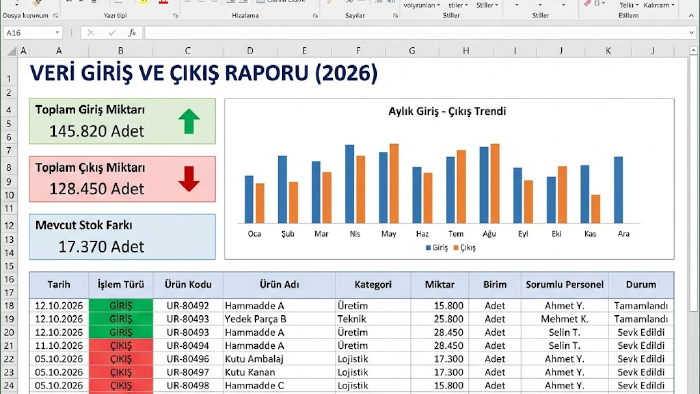Click the Çıkış legend entry in the chart

tap(464, 248)
